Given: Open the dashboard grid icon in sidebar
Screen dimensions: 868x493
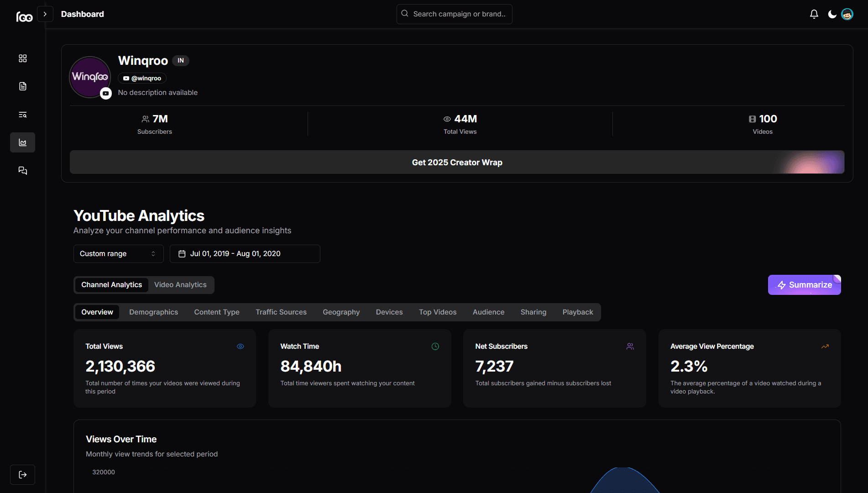Looking at the screenshot, I should [x=22, y=58].
